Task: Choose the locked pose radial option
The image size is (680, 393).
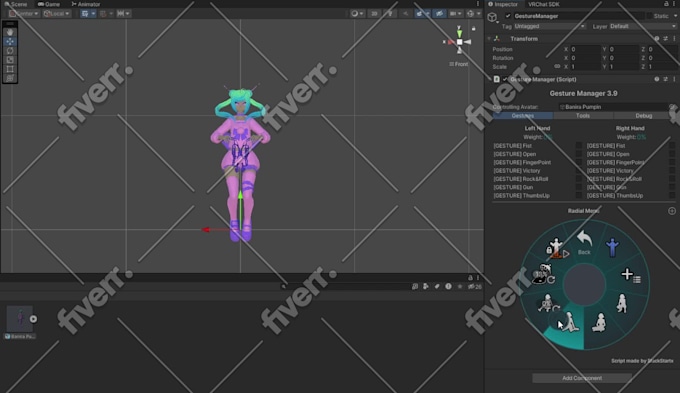Action: click(x=557, y=248)
